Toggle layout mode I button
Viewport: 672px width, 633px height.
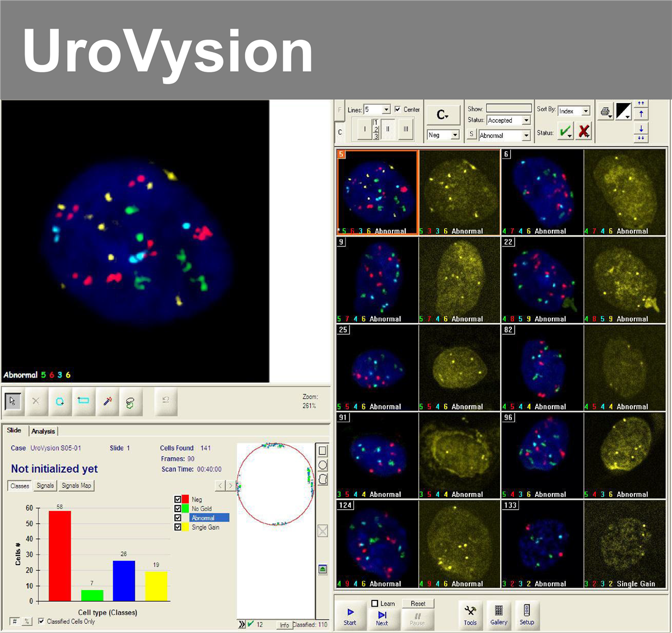tap(365, 129)
